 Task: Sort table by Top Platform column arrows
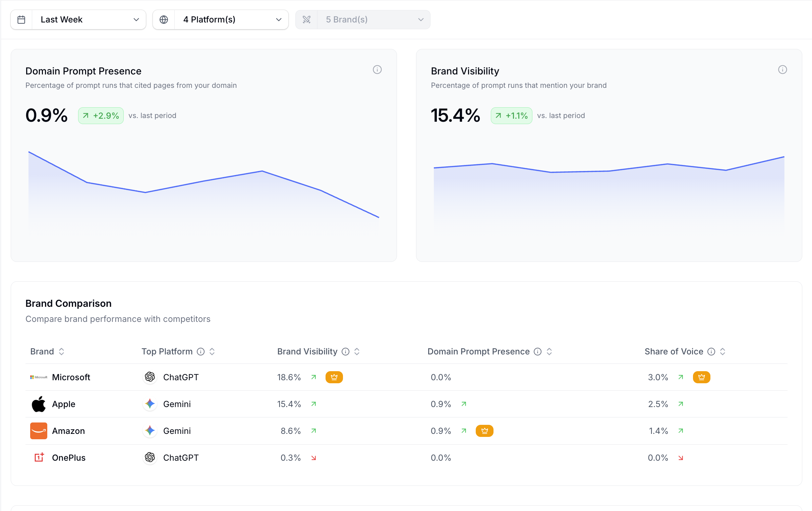click(x=212, y=351)
